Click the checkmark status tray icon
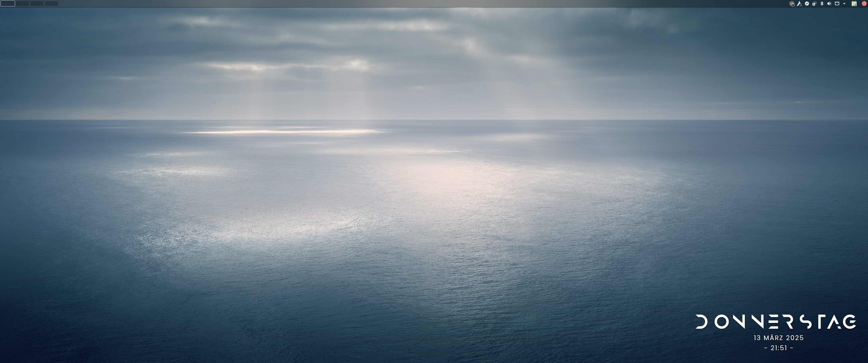Screen dimensions: 868x363 click(x=807, y=4)
